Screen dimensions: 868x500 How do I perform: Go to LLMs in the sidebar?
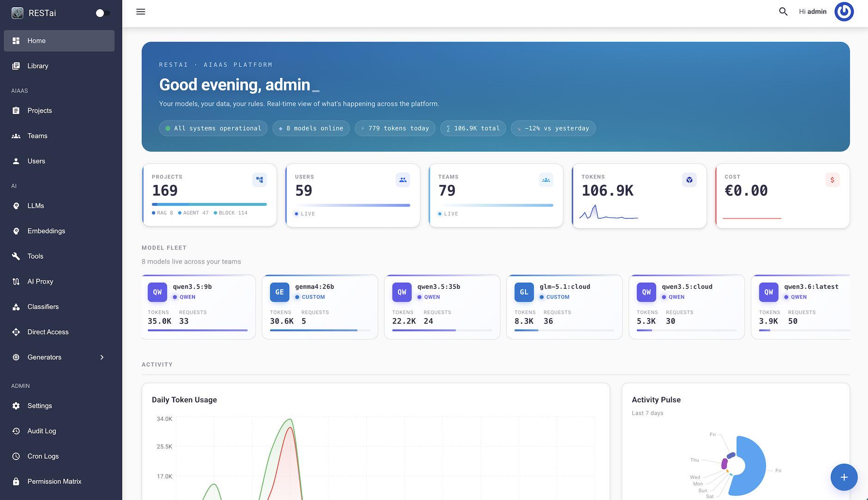click(36, 206)
